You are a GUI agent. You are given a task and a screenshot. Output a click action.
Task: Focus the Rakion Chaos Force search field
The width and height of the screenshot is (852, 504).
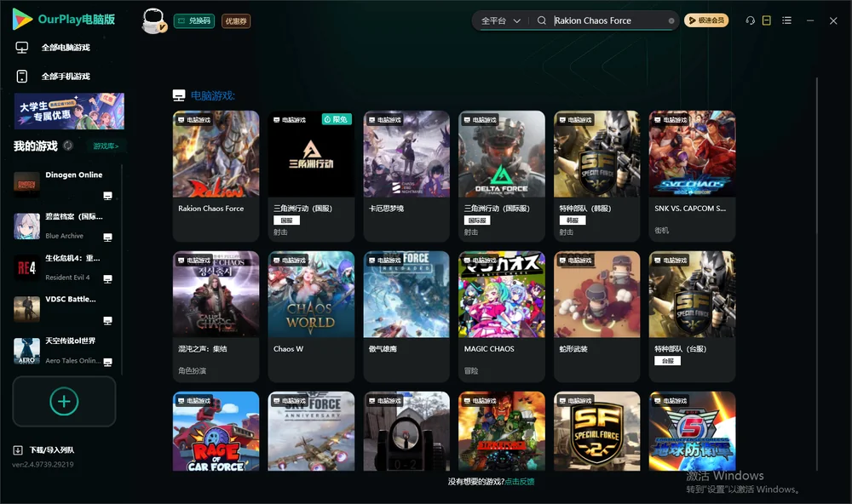coord(608,20)
